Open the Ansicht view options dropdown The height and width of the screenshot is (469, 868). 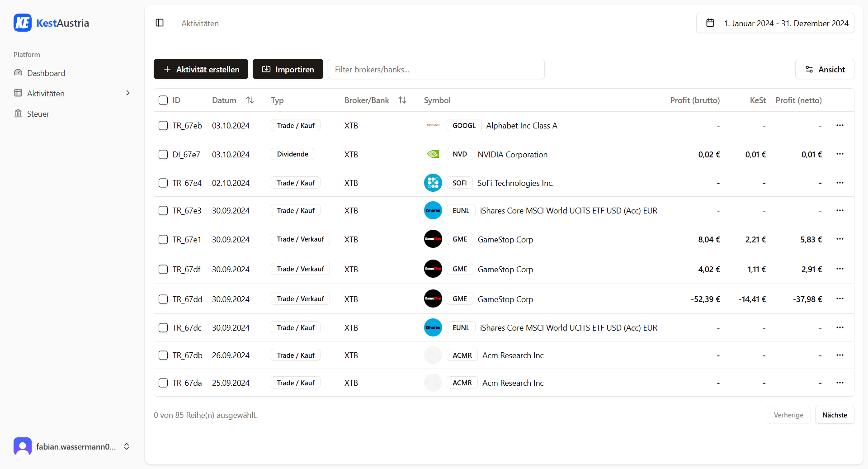click(825, 69)
